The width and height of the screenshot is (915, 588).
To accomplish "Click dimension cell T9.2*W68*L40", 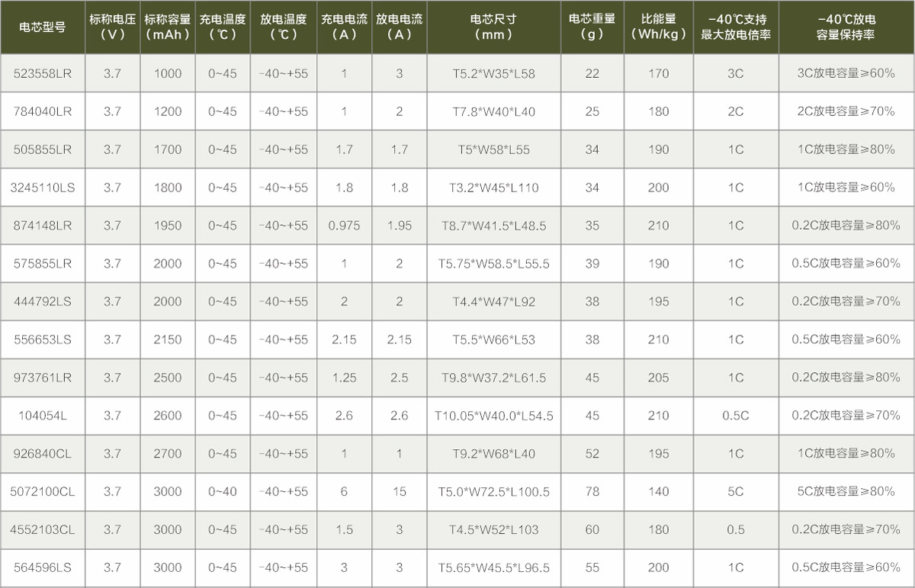I will tap(494, 454).
